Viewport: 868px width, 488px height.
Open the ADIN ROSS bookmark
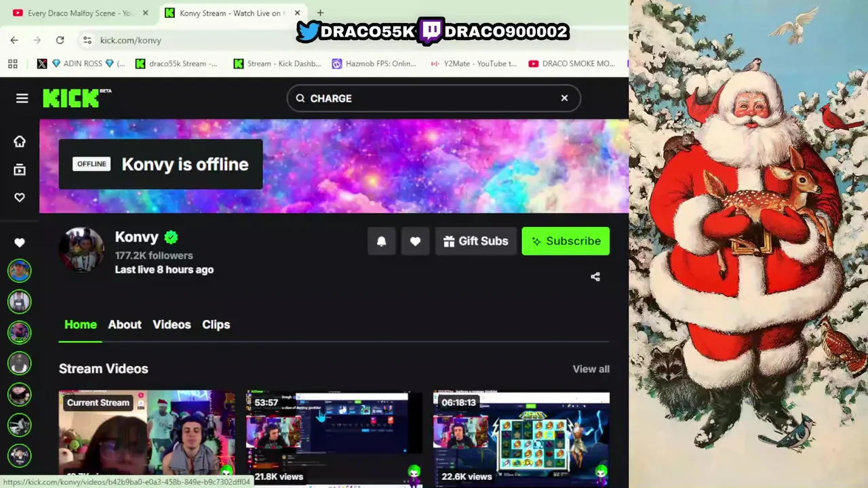click(88, 64)
